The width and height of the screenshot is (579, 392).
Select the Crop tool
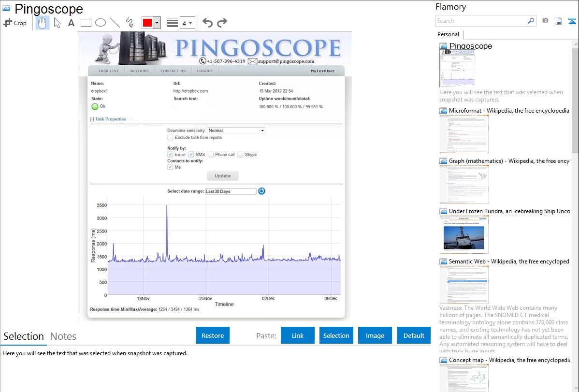click(x=15, y=23)
